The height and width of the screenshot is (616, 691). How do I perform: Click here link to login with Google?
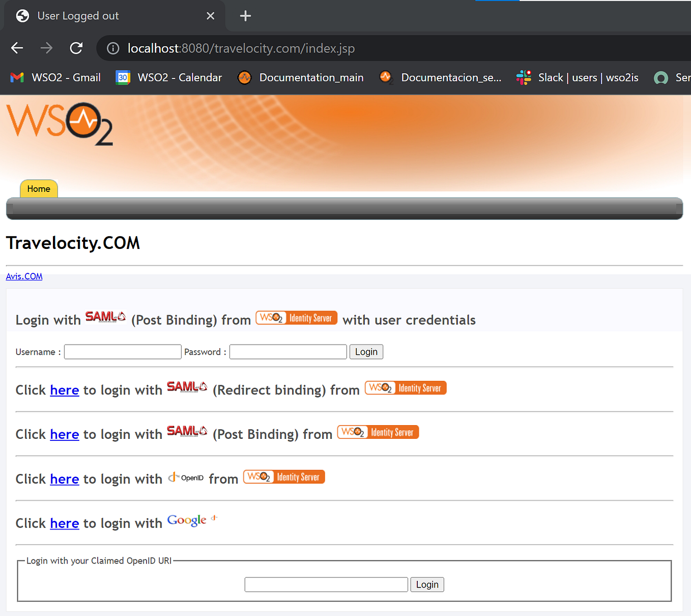(x=65, y=523)
